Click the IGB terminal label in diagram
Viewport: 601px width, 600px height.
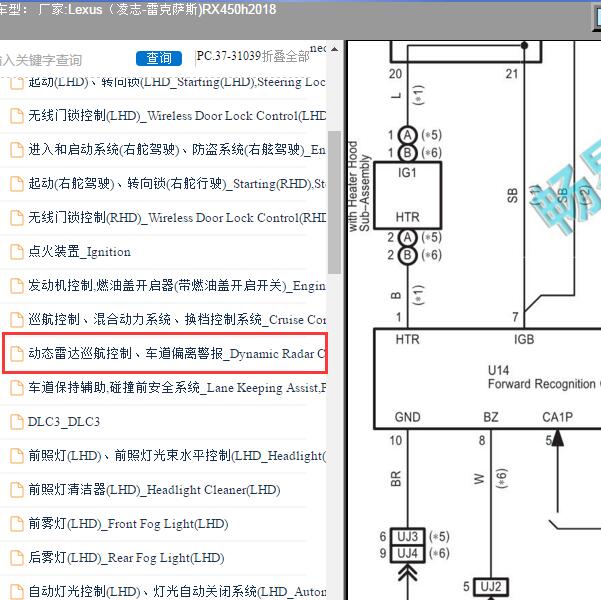pyautogui.click(x=524, y=339)
